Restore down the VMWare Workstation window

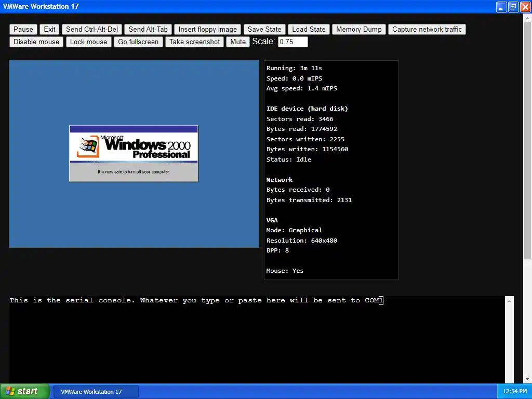[513, 7]
